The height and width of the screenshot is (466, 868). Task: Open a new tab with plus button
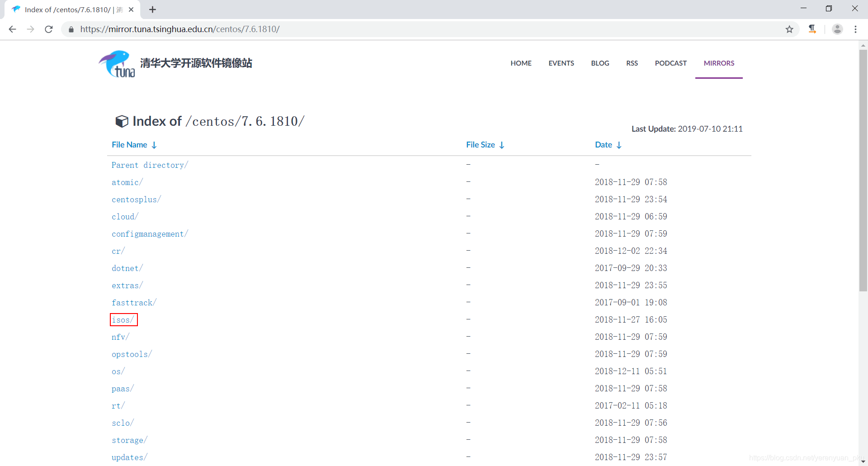[x=152, y=10]
